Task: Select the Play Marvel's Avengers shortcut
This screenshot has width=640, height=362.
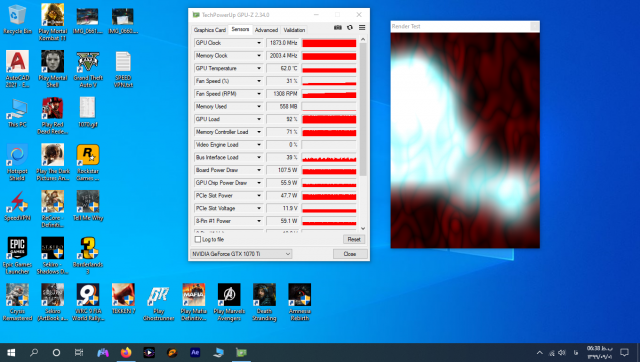Action: pyautogui.click(x=229, y=302)
